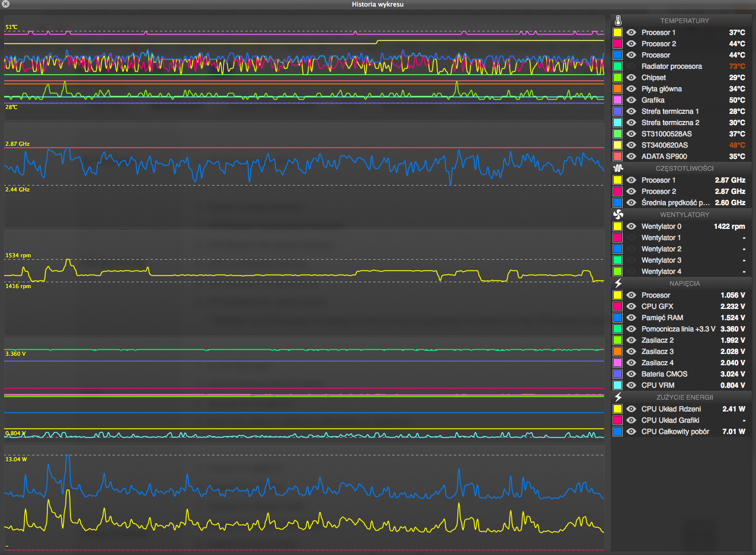Screen dimensions: 756x555
Task: Open Zasilacz 3 orange color swatch
Action: pos(618,352)
